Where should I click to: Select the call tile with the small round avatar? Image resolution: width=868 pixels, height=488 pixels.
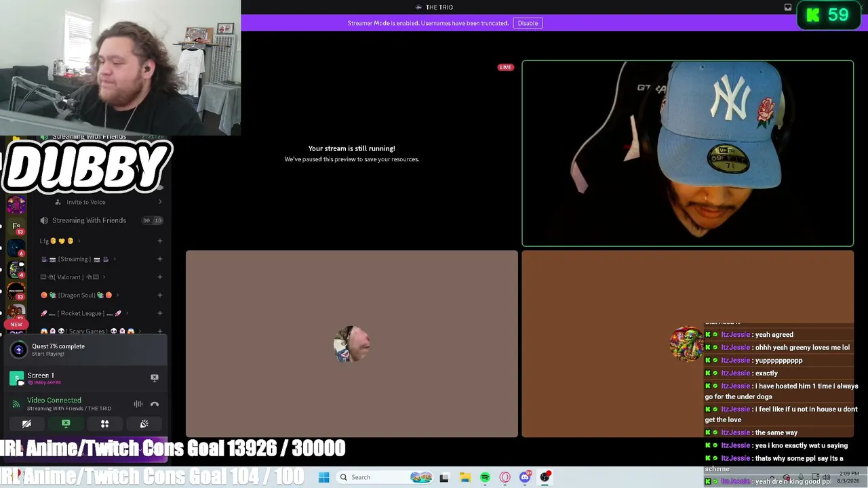tap(352, 344)
